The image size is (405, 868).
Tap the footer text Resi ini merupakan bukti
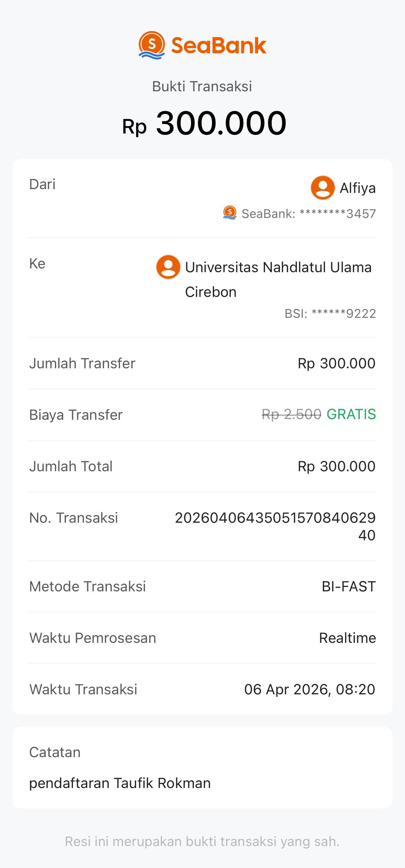202,842
